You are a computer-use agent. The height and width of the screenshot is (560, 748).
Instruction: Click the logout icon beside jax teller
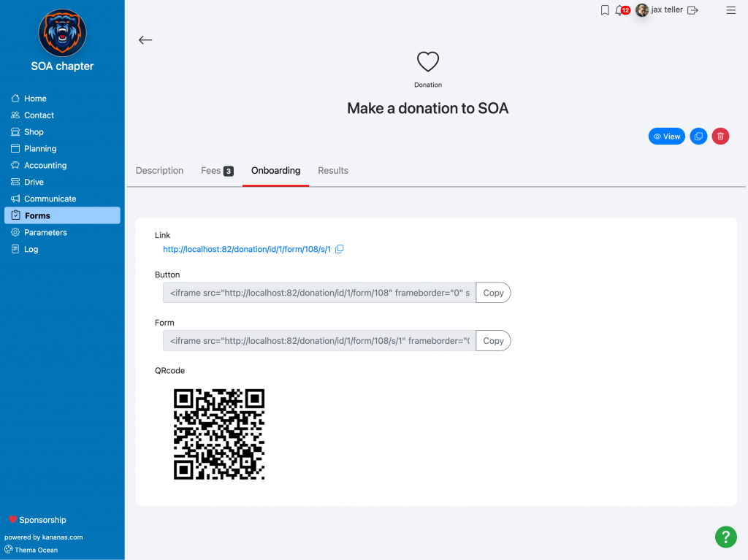(692, 10)
